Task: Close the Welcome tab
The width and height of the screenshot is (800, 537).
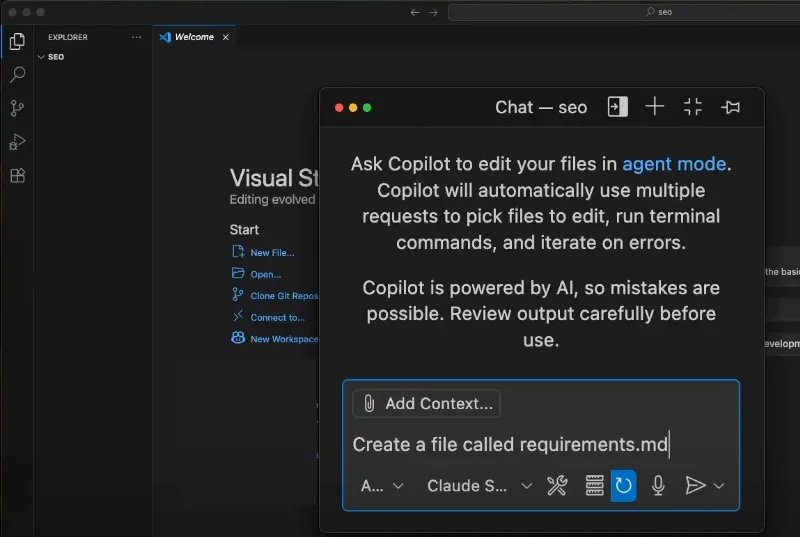Action: [226, 37]
